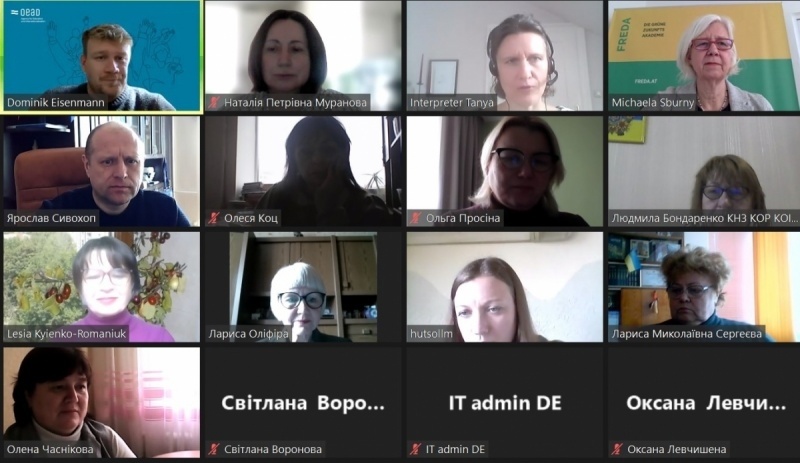
Task: Select Lesia Kyienko-Romaniuk's video tile
Action: (x=102, y=287)
